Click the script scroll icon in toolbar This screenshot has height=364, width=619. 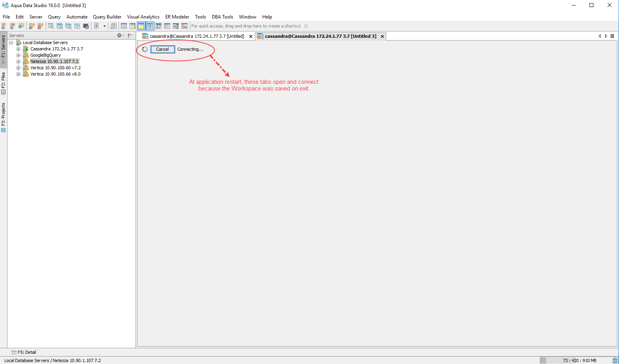click(113, 26)
